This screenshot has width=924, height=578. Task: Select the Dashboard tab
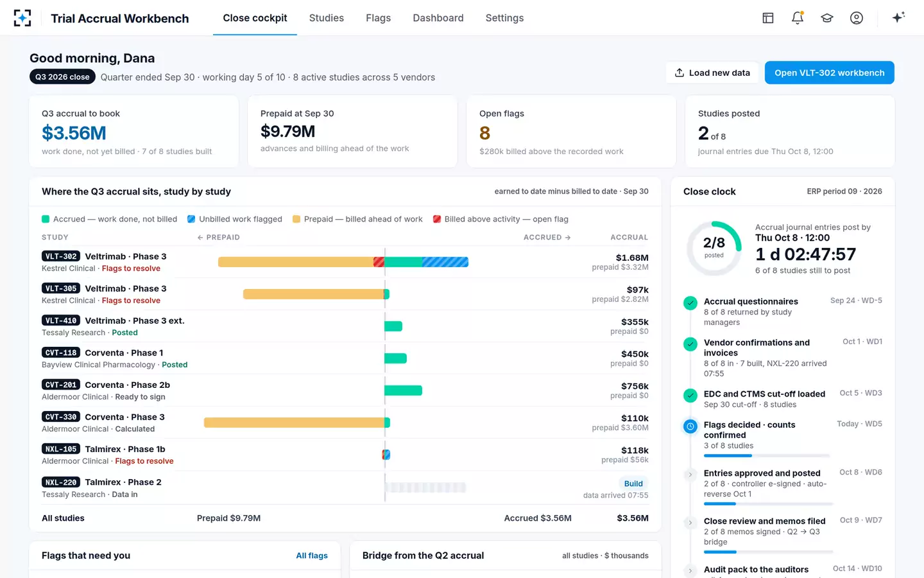pyautogui.click(x=438, y=18)
